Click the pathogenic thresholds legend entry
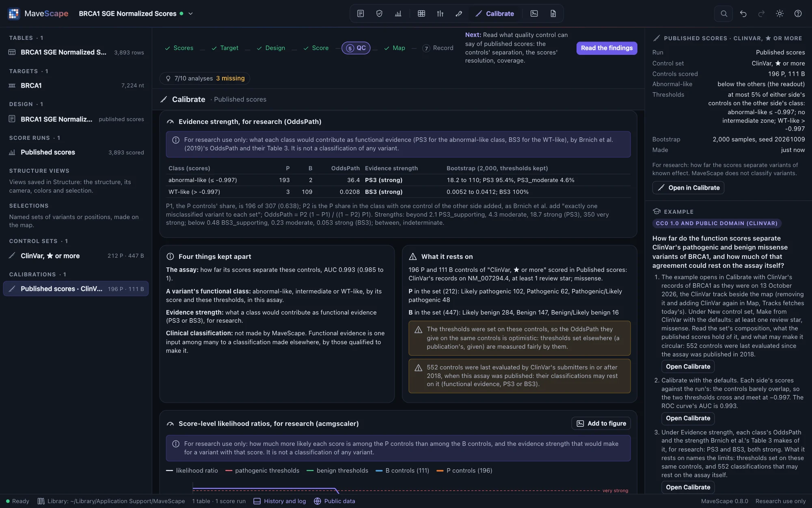The image size is (812, 508). (x=262, y=471)
